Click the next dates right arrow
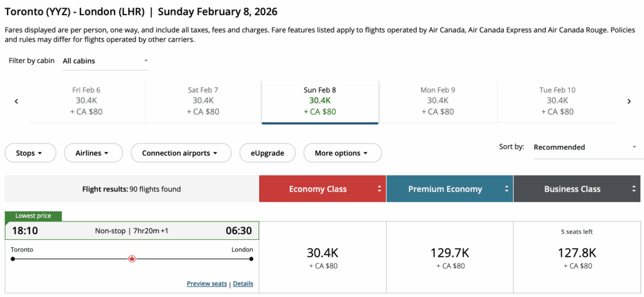The height and width of the screenshot is (297, 644). [628, 101]
